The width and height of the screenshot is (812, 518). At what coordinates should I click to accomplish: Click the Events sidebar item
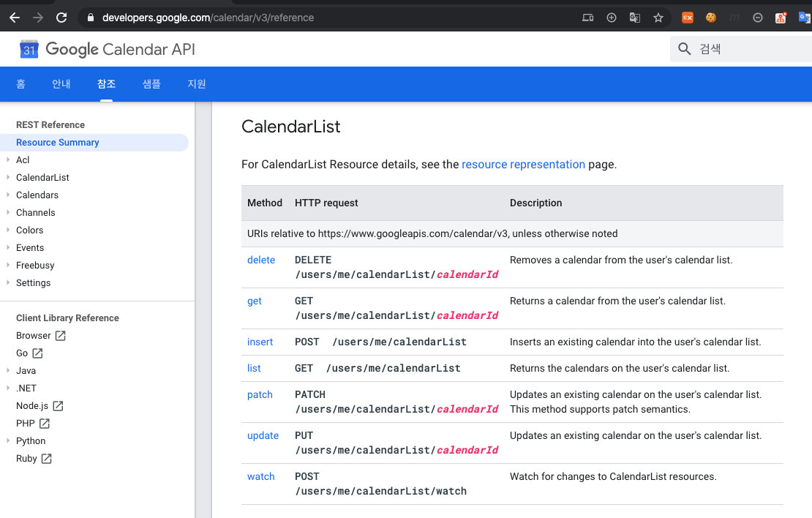tap(30, 247)
